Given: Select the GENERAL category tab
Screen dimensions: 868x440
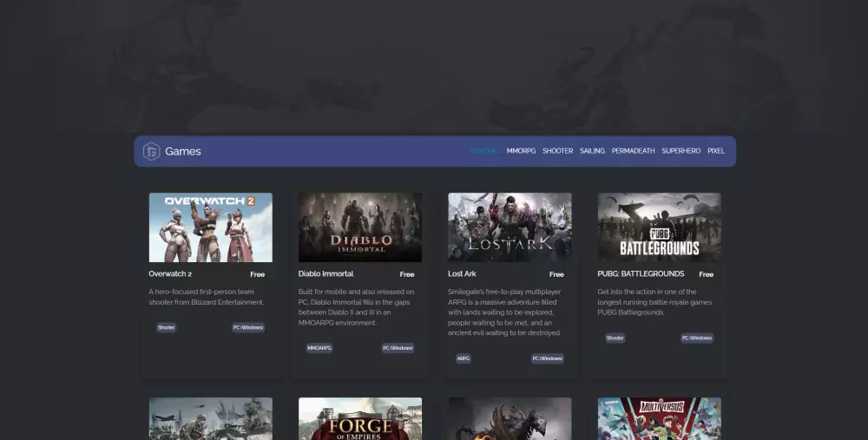Looking at the screenshot, I should [x=484, y=150].
